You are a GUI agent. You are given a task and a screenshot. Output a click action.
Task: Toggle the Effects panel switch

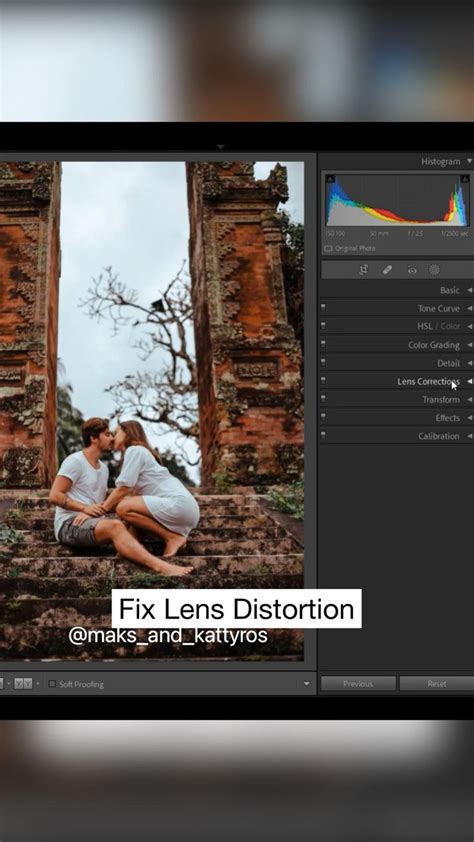[323, 417]
